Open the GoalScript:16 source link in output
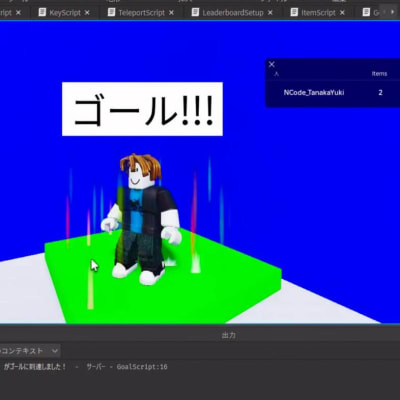 pyautogui.click(x=142, y=367)
